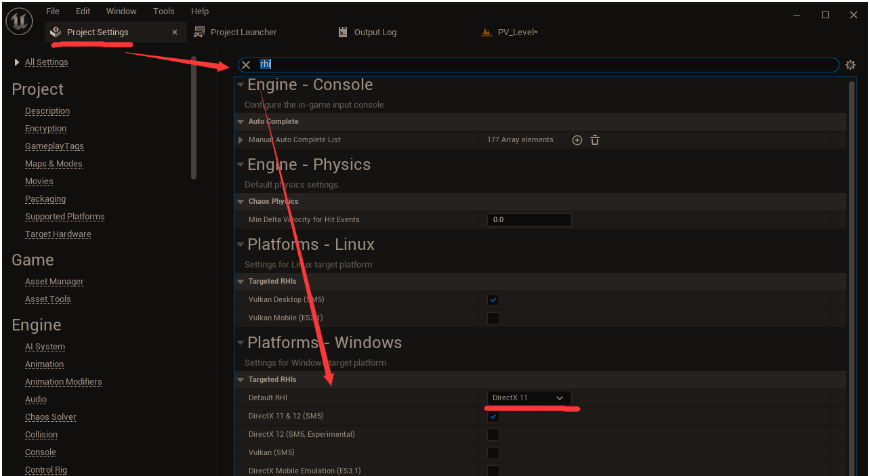
Task: Close the Project Settings tab
Action: 175,32
